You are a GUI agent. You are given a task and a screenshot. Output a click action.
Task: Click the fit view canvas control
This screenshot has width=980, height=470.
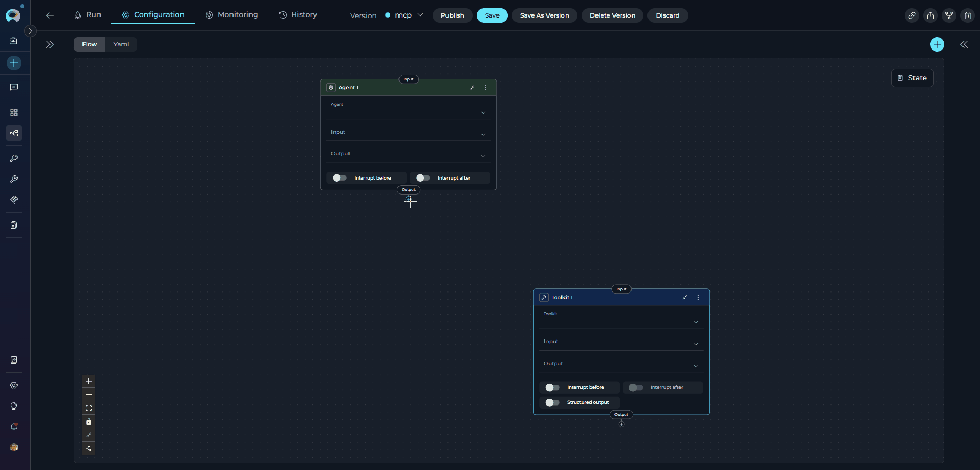pos(89,408)
